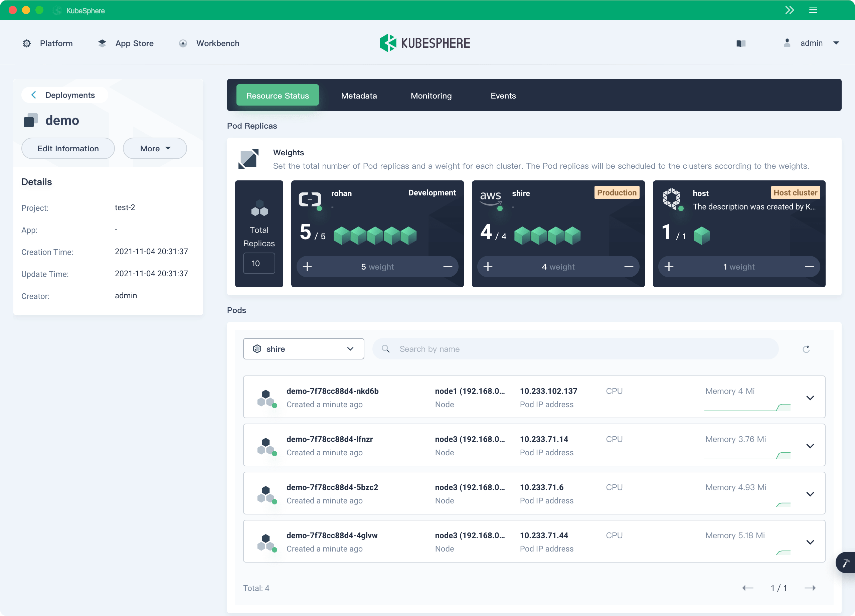Refresh the pods list

click(806, 349)
